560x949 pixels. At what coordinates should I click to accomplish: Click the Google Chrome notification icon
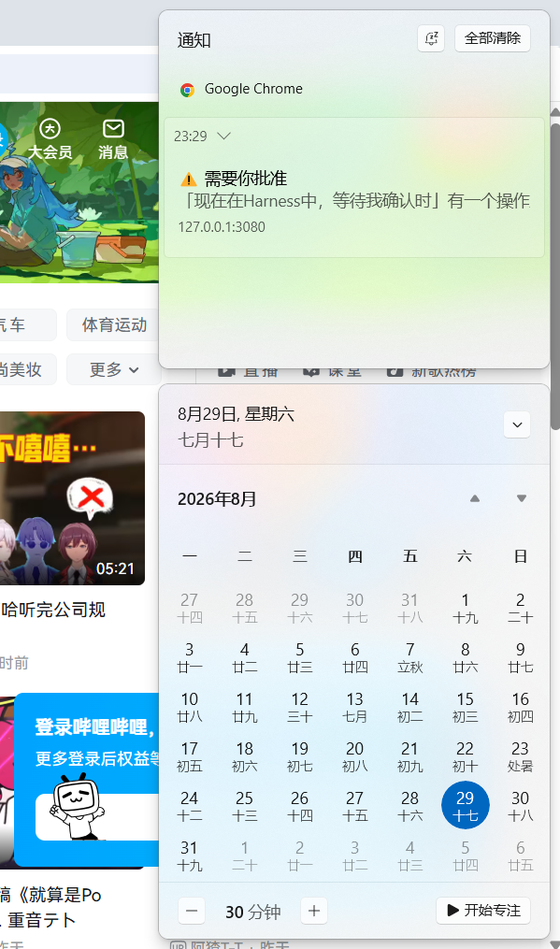pos(188,90)
